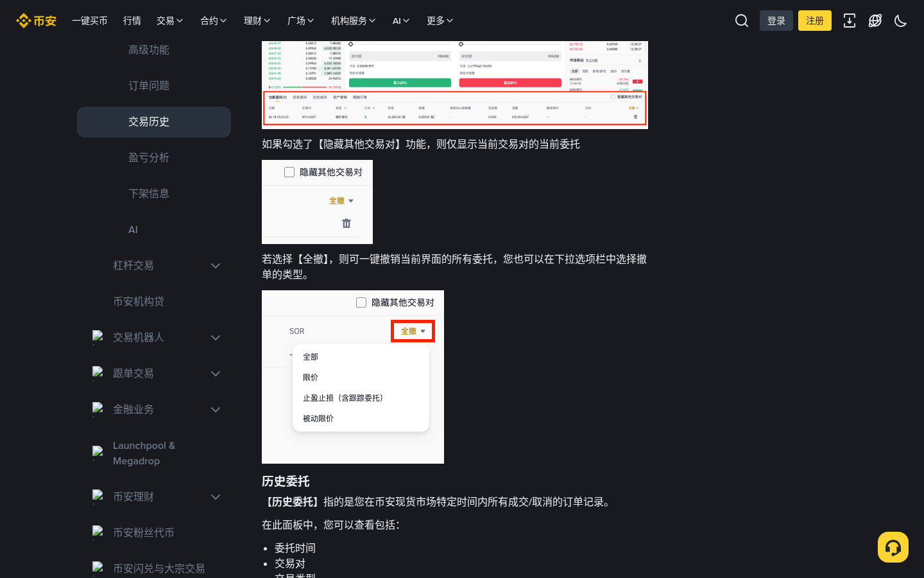This screenshot has height=578, width=924.
Task: Click the 登录 login button
Action: pos(776,21)
